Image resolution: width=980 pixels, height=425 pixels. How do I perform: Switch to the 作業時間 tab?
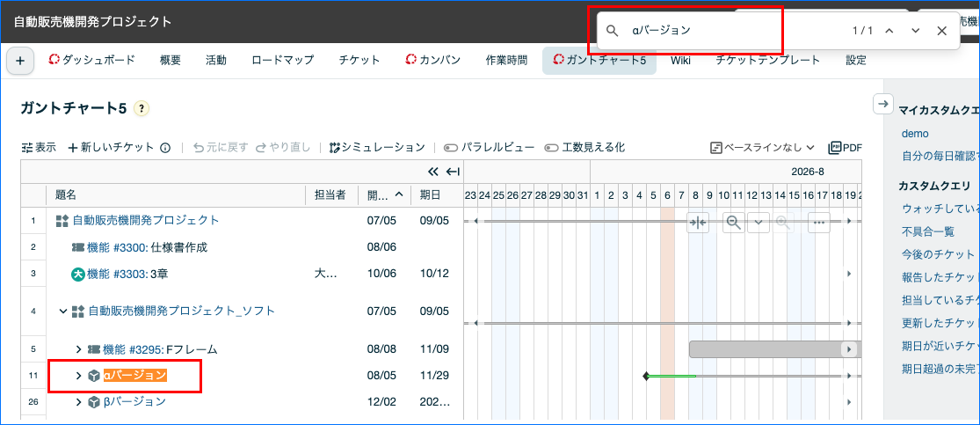click(506, 61)
